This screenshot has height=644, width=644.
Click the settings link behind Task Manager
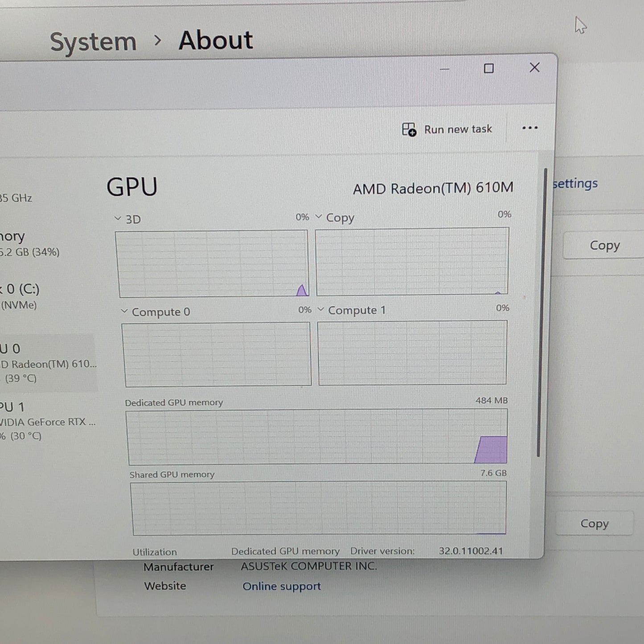[575, 184]
